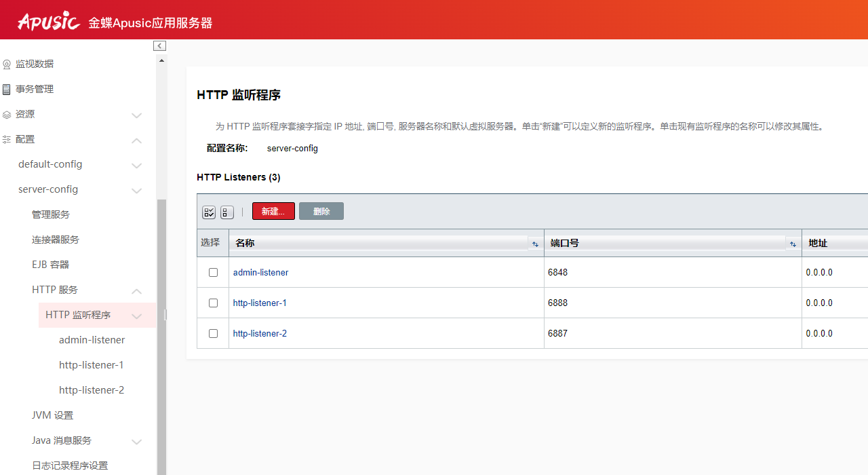Expand the 资源 section chevron

click(x=136, y=115)
